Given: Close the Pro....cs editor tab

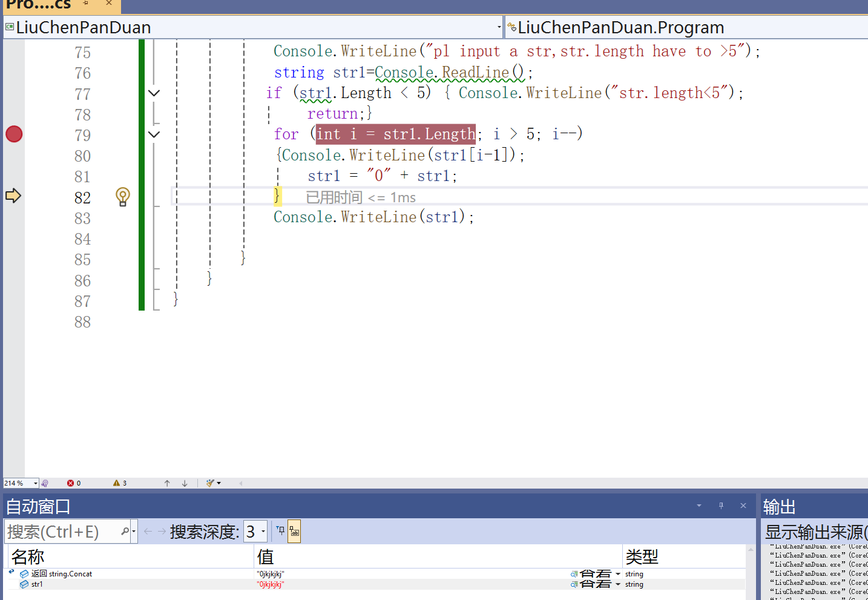Looking at the screenshot, I should pos(109,4).
